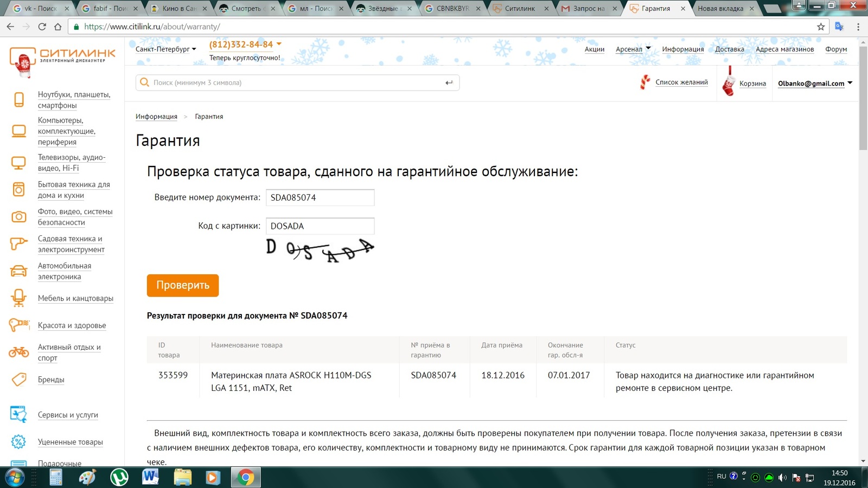Open Microsoft Word from the taskbar
Image resolution: width=868 pixels, height=488 pixels.
point(150,477)
